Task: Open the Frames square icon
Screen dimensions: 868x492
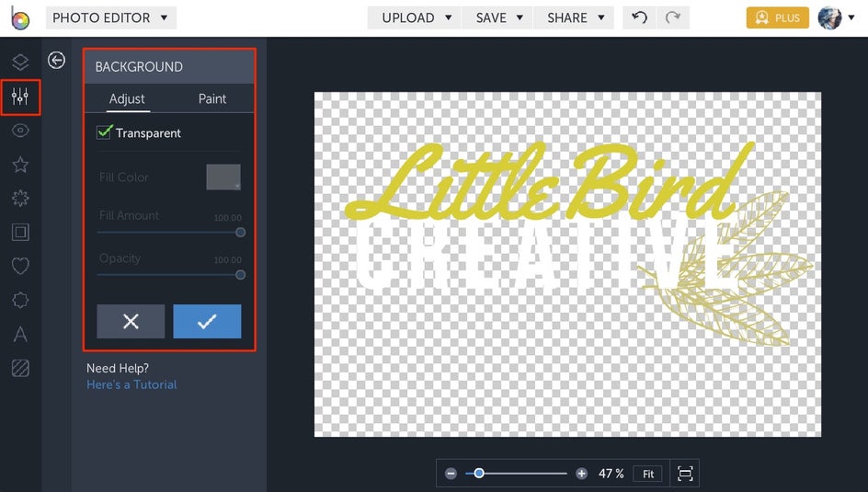Action: pyautogui.click(x=20, y=232)
